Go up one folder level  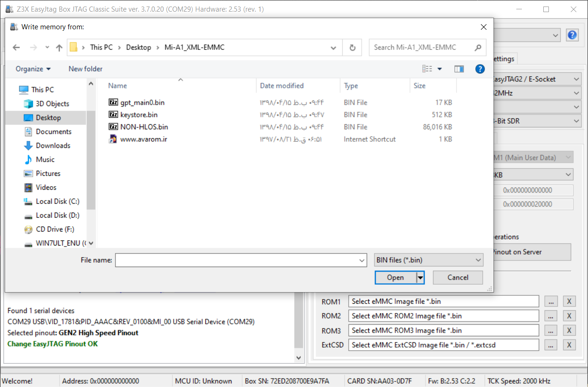click(x=59, y=47)
